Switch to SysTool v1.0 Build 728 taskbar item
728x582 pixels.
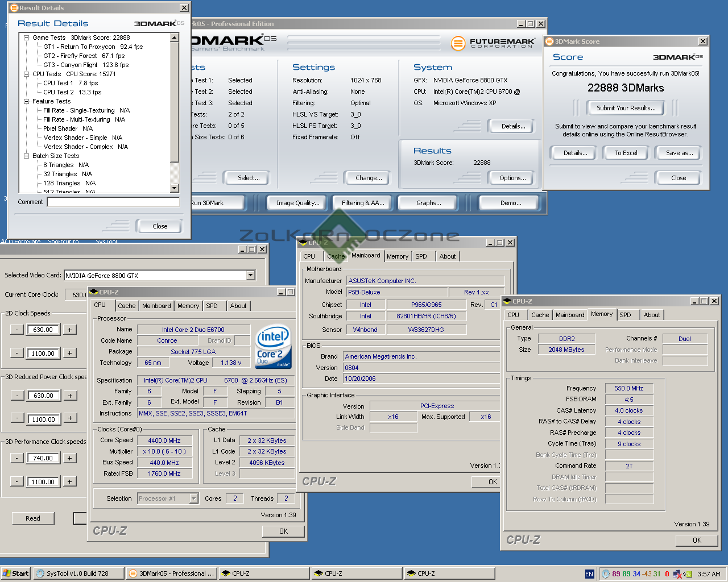78,573
